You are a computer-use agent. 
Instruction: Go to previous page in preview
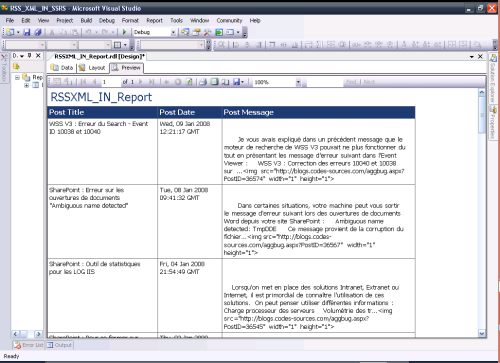pos(95,82)
